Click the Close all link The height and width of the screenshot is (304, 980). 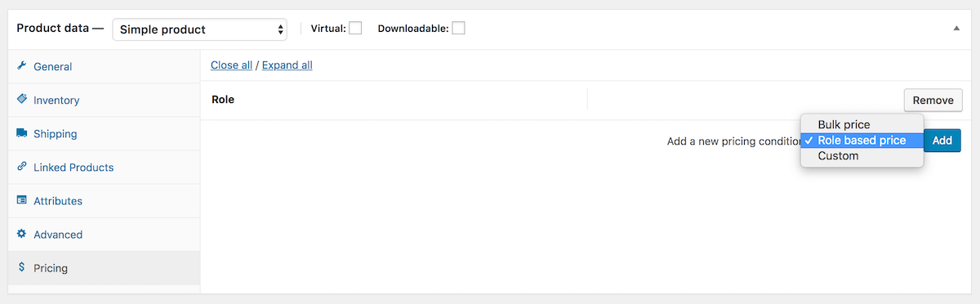click(231, 65)
